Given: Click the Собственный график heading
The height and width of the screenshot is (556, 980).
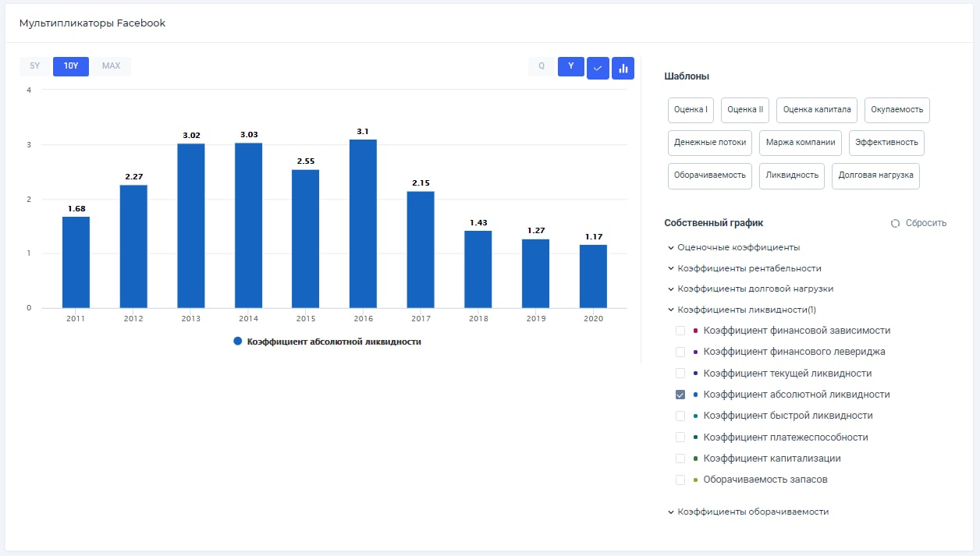Looking at the screenshot, I should (714, 223).
